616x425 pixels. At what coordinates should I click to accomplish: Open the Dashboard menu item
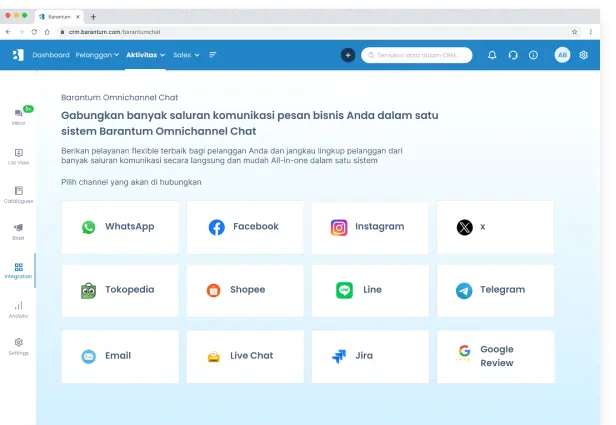tap(51, 55)
